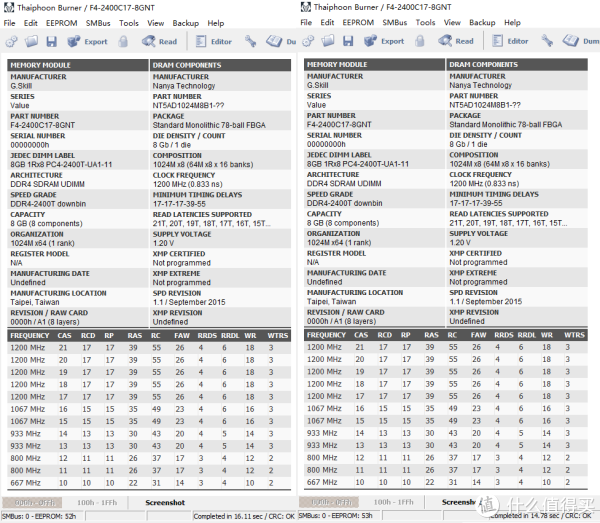Open Help menu in right window

click(512, 23)
